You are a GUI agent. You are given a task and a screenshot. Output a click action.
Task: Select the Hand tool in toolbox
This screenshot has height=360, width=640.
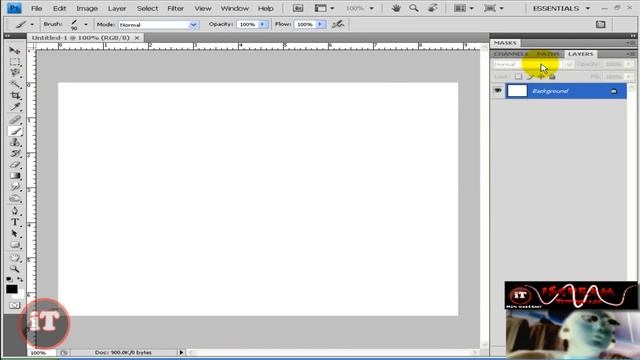[x=15, y=258]
